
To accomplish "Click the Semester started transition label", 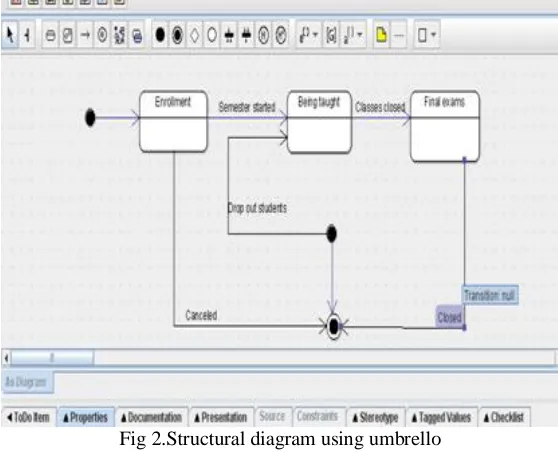I will tap(247, 107).
